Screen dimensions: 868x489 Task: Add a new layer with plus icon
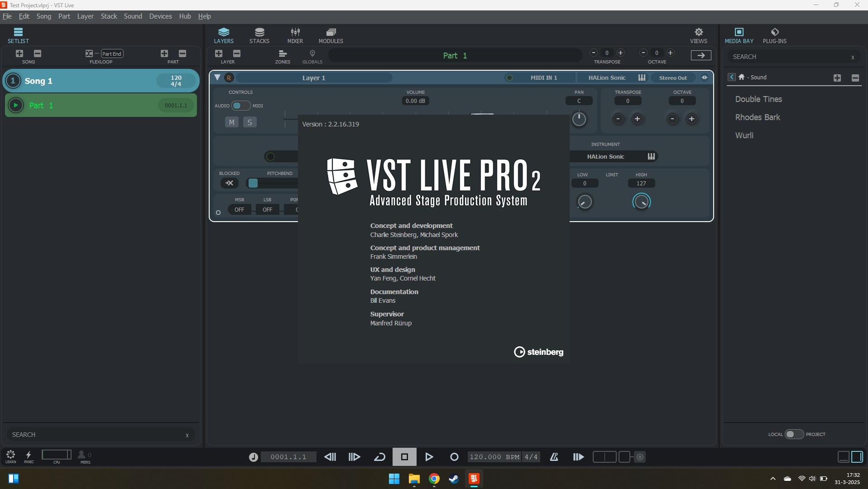(219, 53)
